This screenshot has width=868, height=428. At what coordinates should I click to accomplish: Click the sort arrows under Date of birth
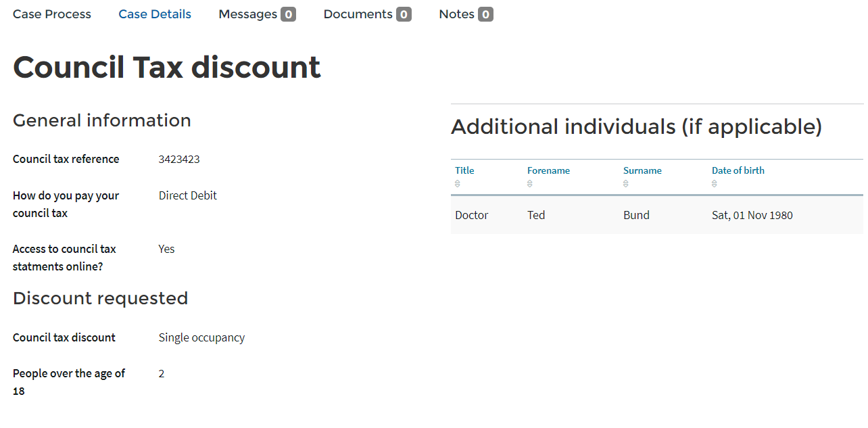coord(715,184)
